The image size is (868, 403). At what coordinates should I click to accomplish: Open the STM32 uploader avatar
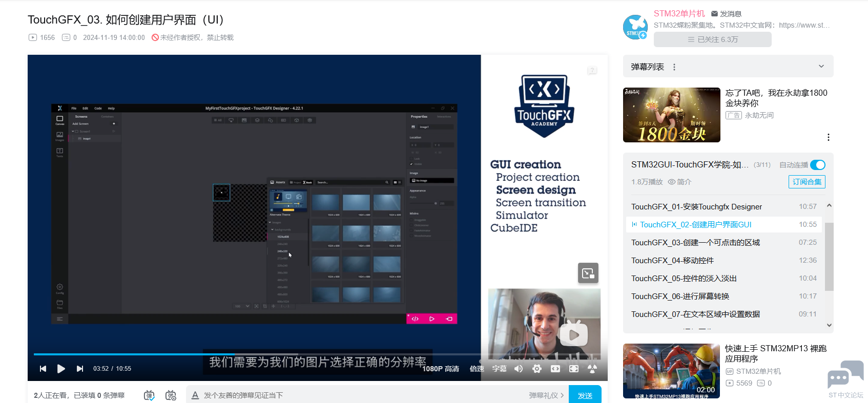coord(635,27)
